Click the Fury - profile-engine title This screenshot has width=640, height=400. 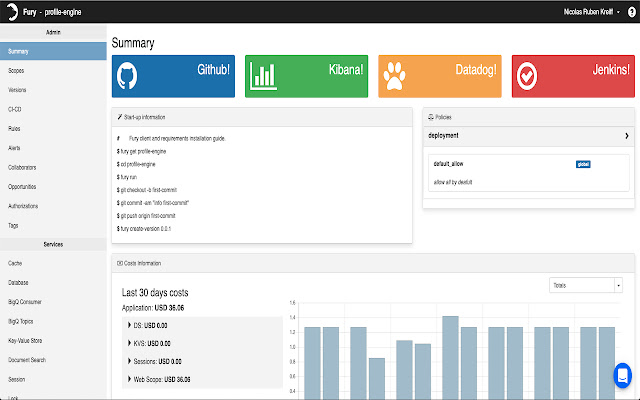click(x=52, y=12)
